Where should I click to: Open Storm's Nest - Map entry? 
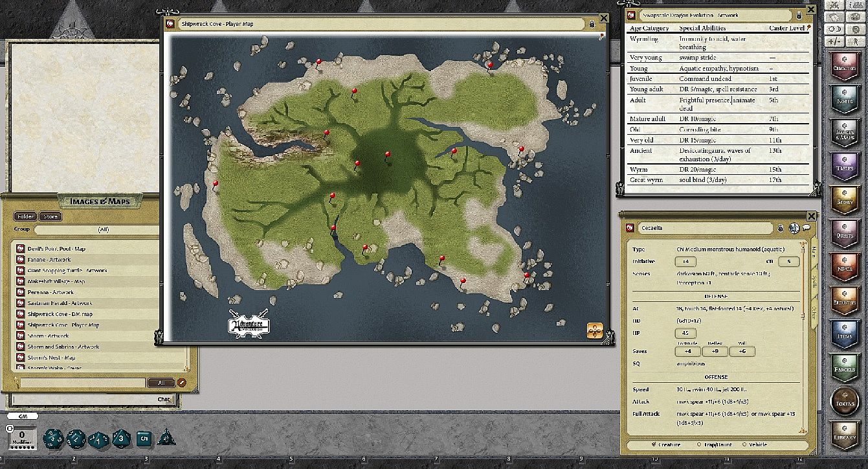pos(52,357)
